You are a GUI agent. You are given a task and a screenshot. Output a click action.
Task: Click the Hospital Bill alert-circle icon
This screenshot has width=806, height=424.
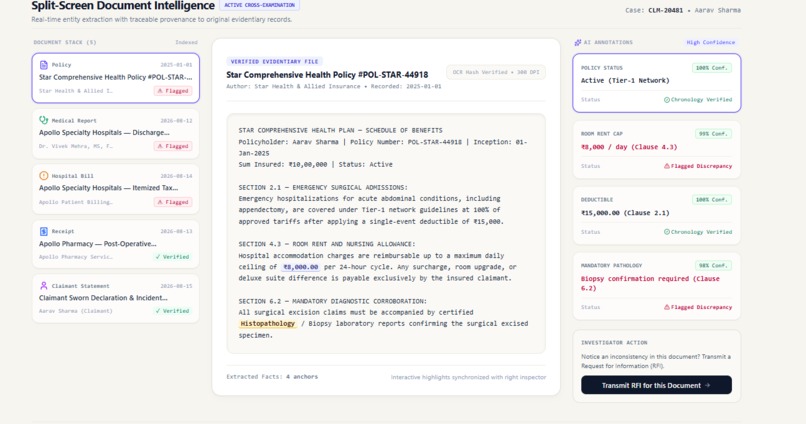44,176
